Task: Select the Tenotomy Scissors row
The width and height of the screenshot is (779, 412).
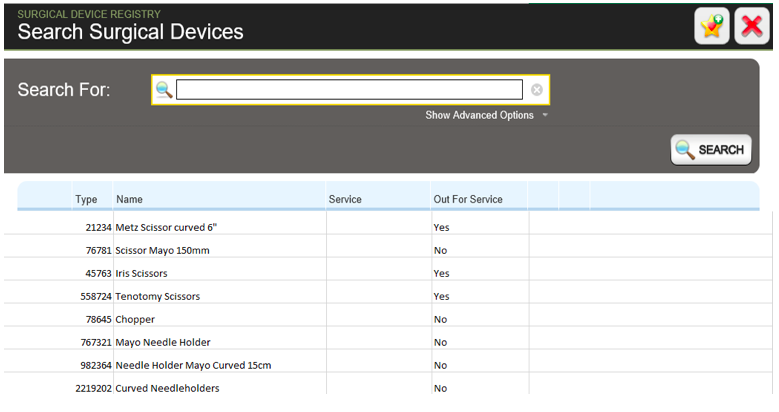Action: (x=157, y=296)
